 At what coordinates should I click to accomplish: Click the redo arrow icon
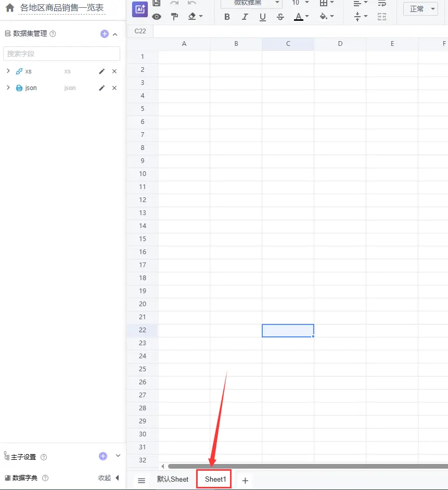pos(174,3)
